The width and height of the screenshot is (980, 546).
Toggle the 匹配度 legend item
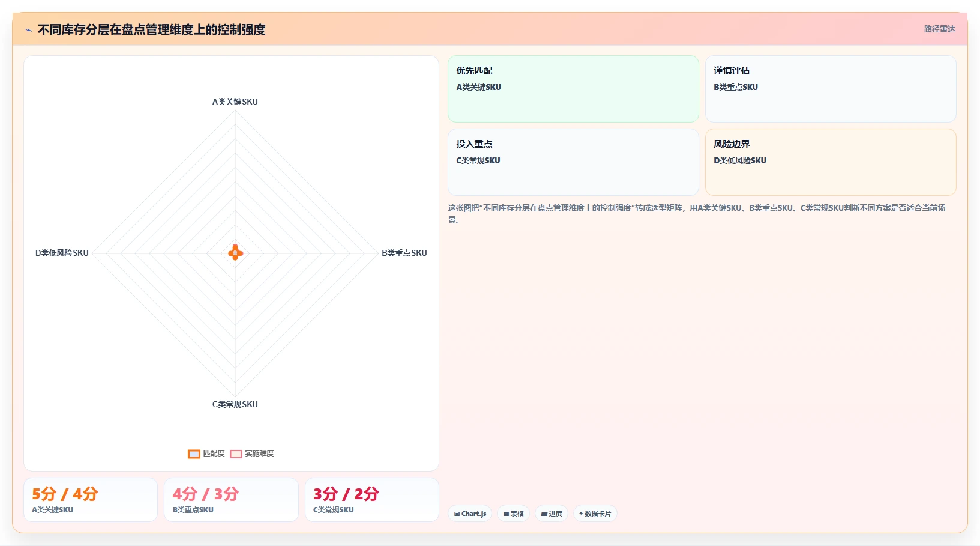(x=206, y=453)
